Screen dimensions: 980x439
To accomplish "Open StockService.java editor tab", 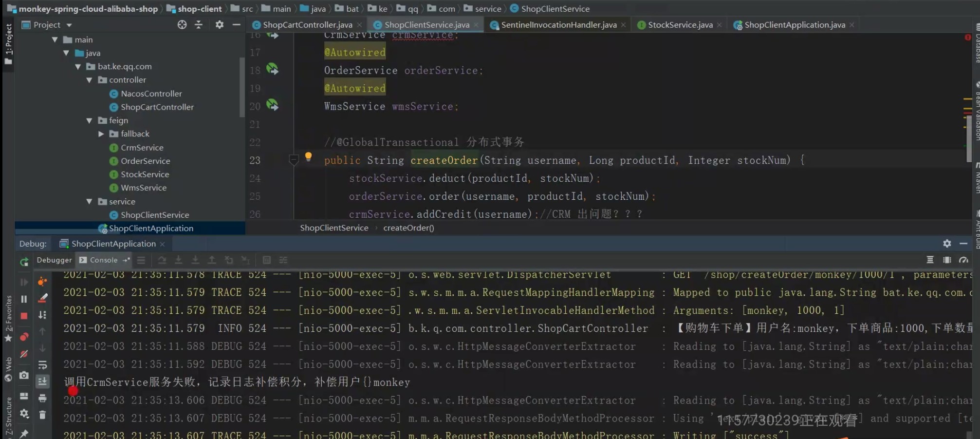I will click(x=680, y=24).
